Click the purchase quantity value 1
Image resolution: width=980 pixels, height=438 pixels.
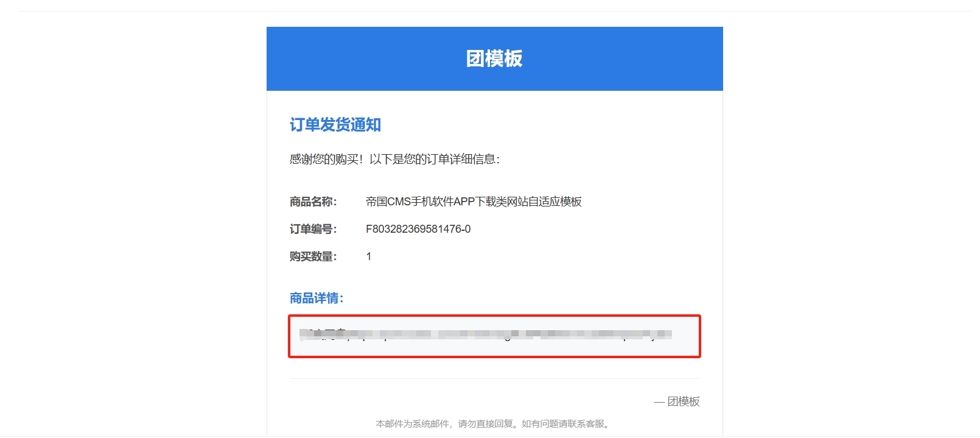[x=368, y=256]
